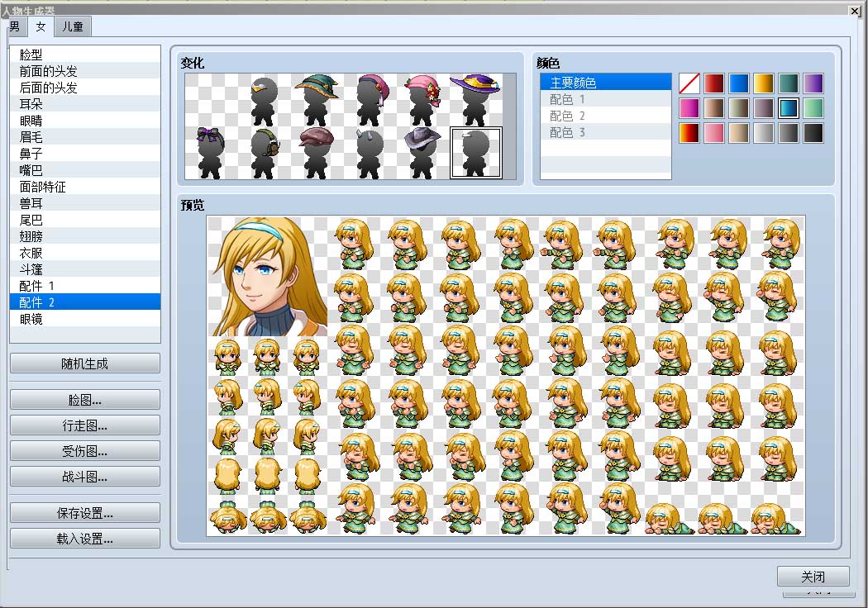Select 前面的头发 in the parts list
This screenshot has width=868, height=608.
tap(85, 71)
